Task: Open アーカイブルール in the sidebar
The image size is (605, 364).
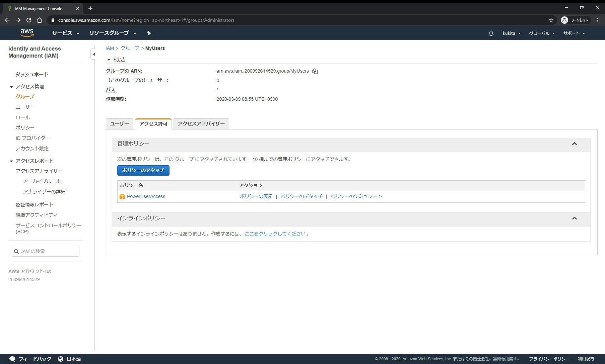Action: 42,181
